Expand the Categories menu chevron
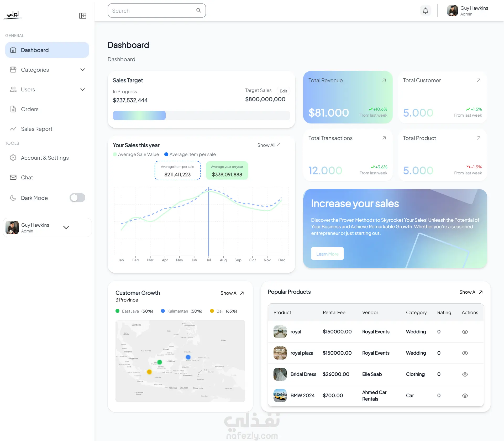The image size is (504, 441). 82,70
